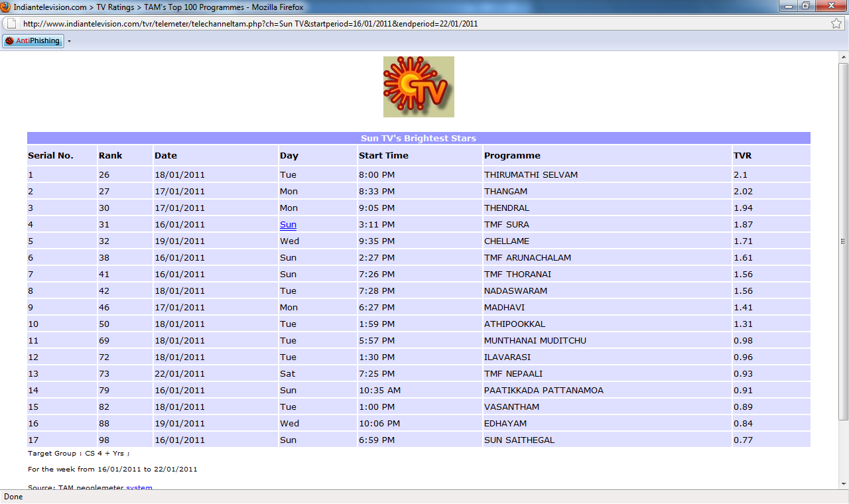Viewport: 849px width, 504px height.
Task: Click the week range footer text
Action: 112,470
